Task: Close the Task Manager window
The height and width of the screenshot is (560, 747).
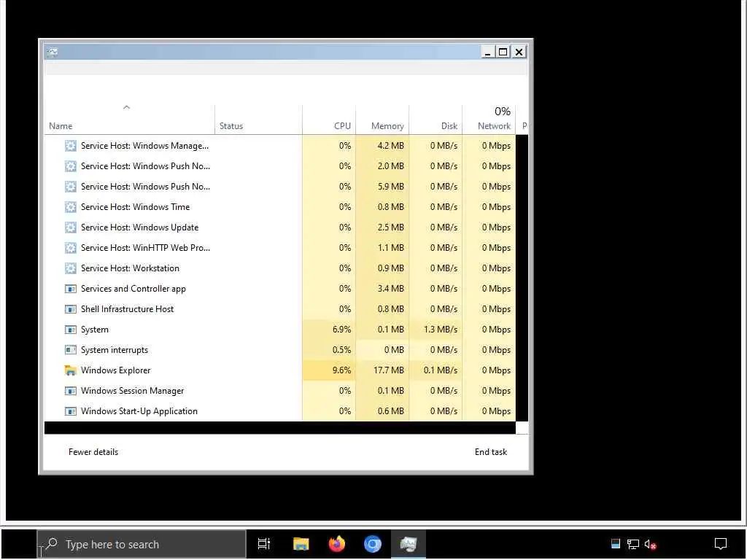Action: tap(519, 52)
